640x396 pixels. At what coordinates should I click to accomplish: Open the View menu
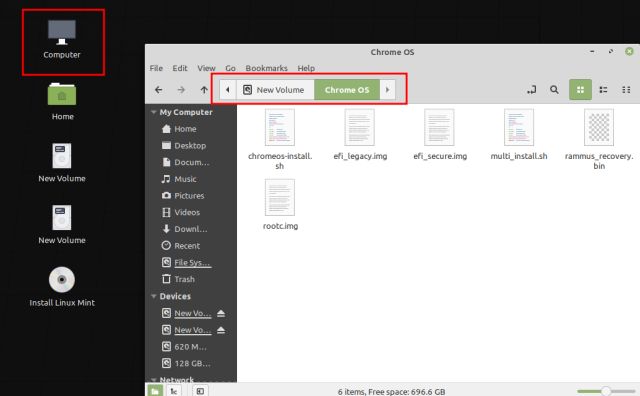click(206, 68)
